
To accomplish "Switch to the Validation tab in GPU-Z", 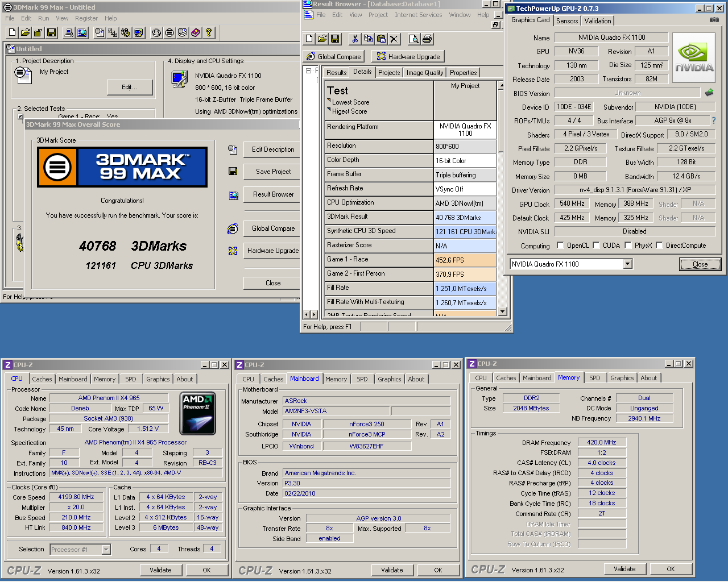I will 598,21.
